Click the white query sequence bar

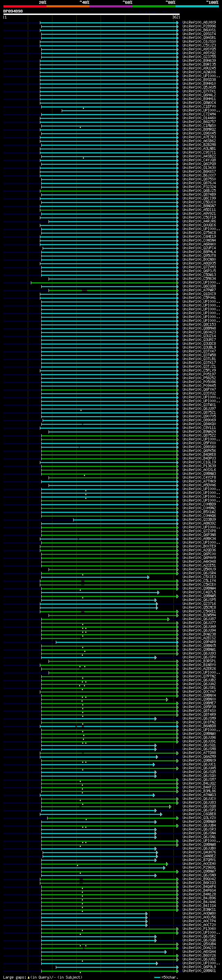click(x=92, y=15)
